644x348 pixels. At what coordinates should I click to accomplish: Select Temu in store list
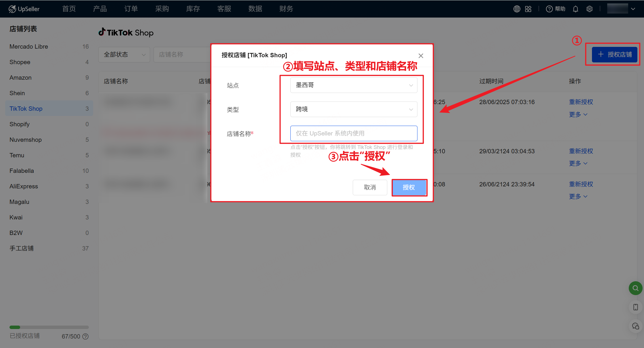49,155
